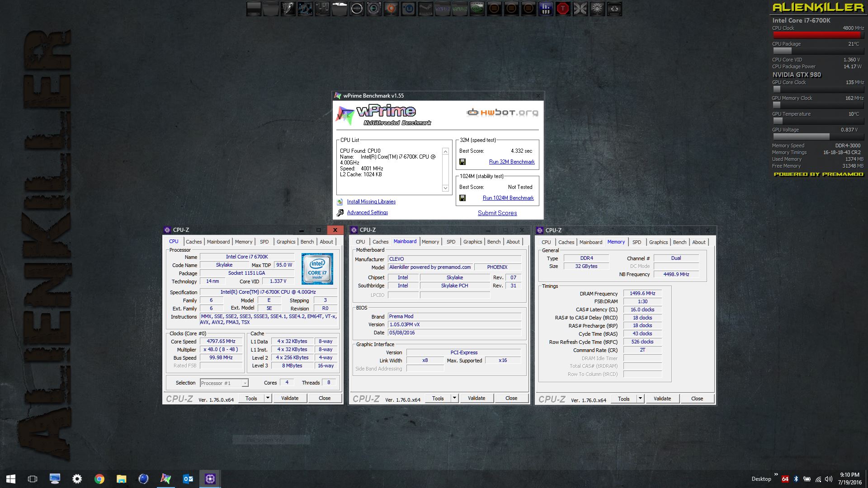This screenshot has height=488, width=868.
Task: Open the purple GPU-Z icon in the top dock
Action: 443,9
